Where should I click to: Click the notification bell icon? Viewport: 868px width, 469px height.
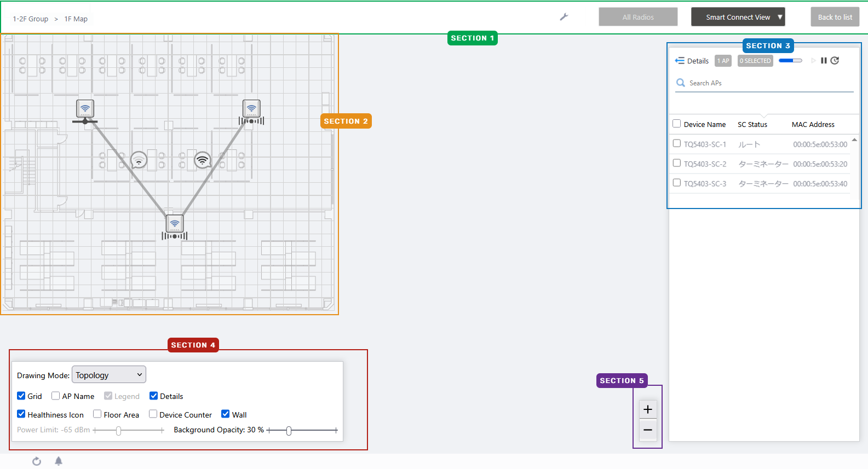click(59, 461)
